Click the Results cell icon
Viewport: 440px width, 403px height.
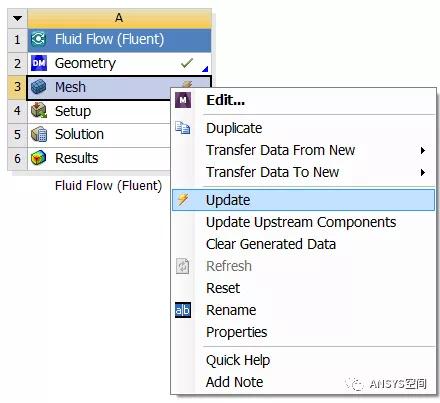pos(39,158)
